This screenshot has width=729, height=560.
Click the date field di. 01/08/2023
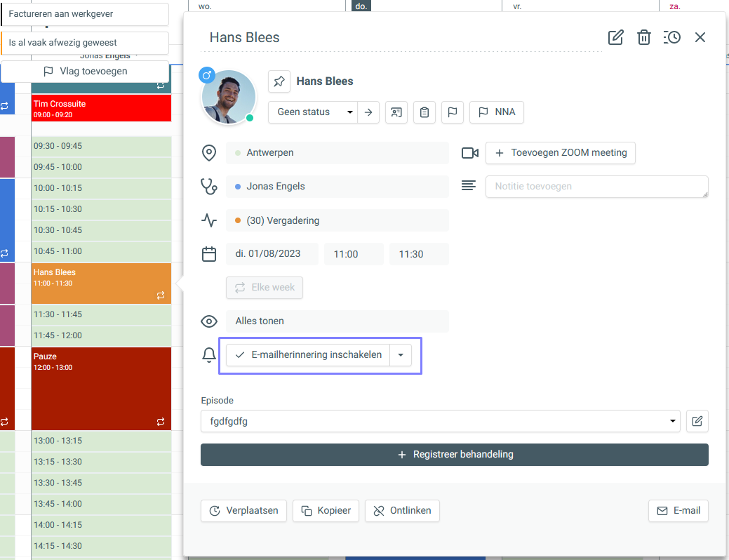coord(272,254)
